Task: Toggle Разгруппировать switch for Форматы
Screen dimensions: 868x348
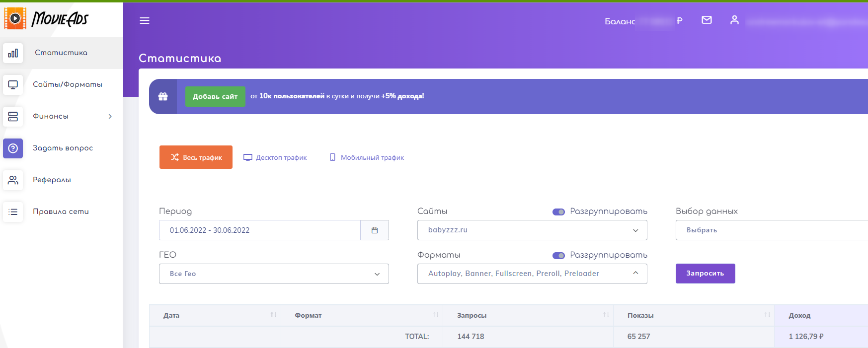Action: pos(558,256)
